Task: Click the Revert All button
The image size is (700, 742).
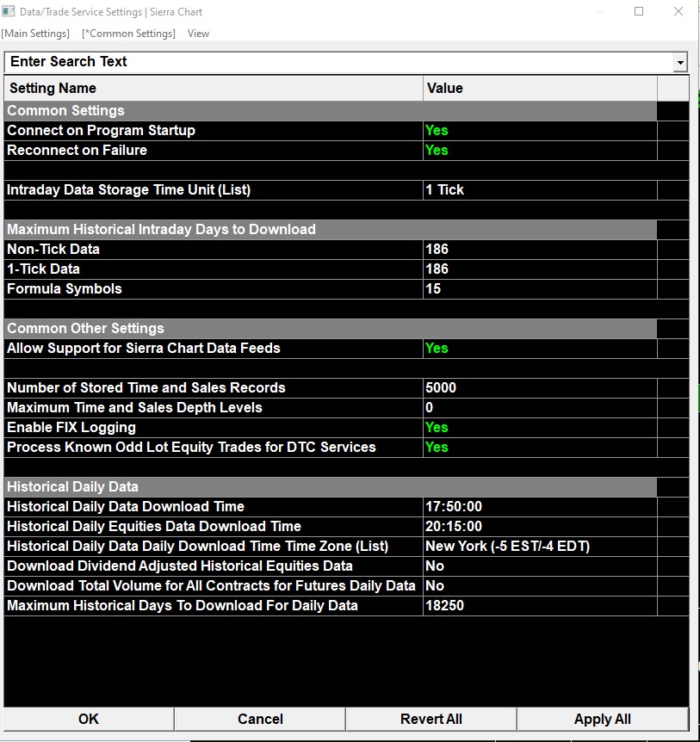Action: [x=431, y=720]
